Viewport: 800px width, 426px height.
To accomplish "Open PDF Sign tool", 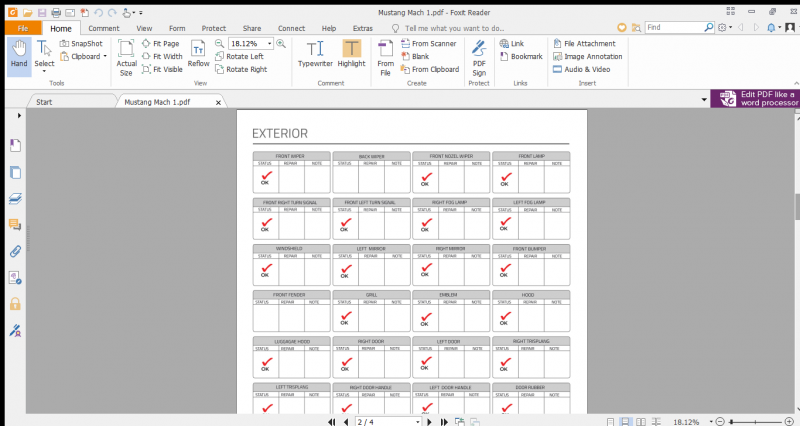I will click(x=479, y=58).
